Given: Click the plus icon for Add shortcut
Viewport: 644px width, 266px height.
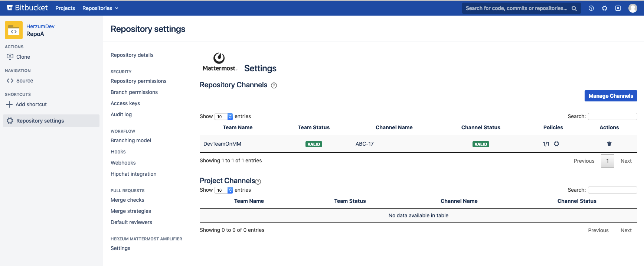Looking at the screenshot, I should (x=9, y=104).
